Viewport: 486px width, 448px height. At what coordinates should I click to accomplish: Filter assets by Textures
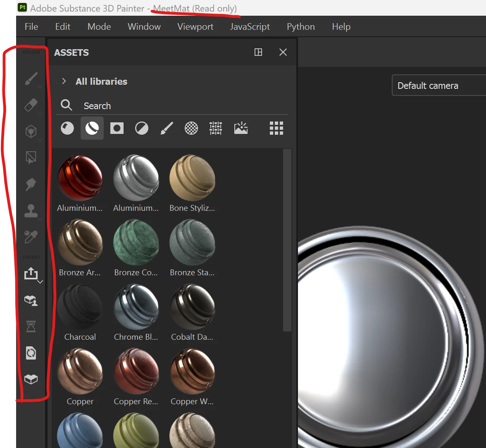pos(216,128)
